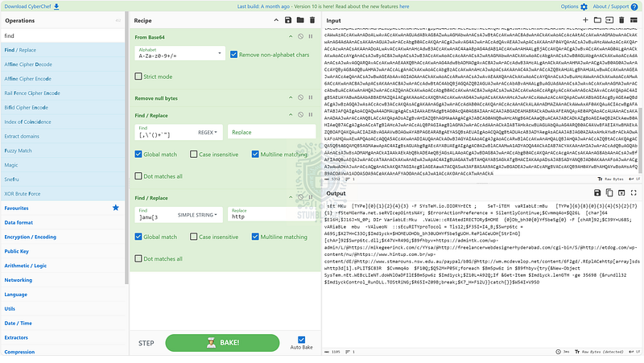The image size is (644, 363).
Task: Expand the Extractors category
Action: (16, 337)
